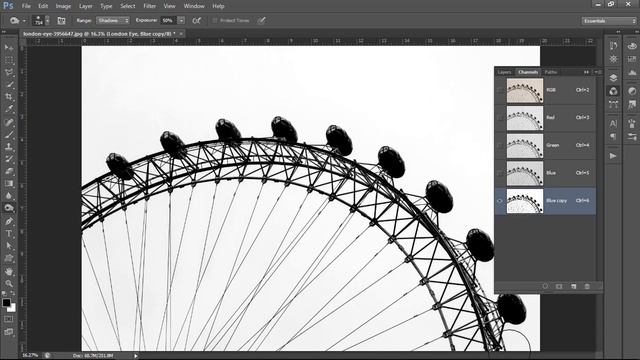Open the Select menu
Screen dimensions: 640x360
128,6
